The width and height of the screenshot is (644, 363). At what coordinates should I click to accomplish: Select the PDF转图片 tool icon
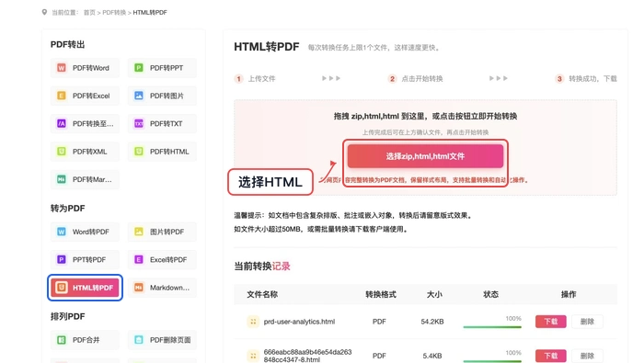(x=139, y=96)
